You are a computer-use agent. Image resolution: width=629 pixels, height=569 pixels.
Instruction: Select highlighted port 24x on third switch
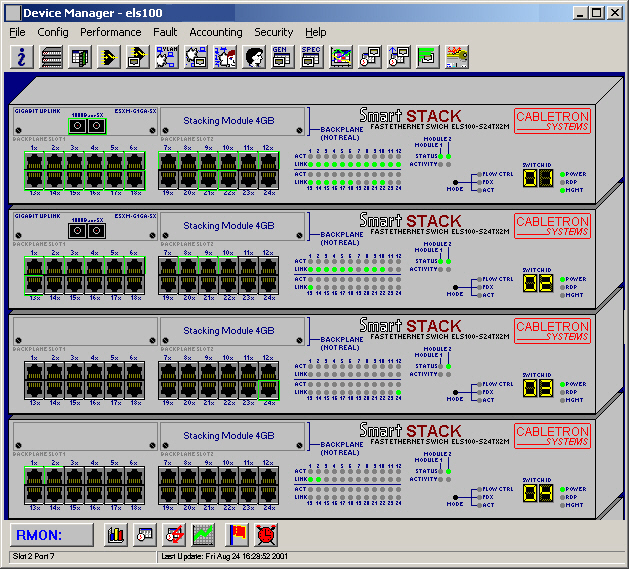coord(268,389)
